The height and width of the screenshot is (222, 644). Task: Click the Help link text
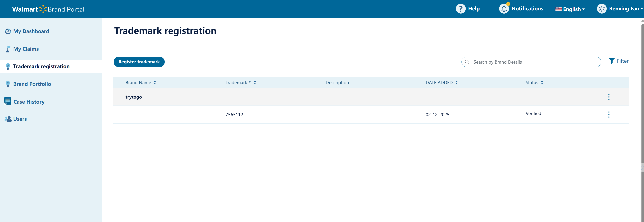pos(474,9)
